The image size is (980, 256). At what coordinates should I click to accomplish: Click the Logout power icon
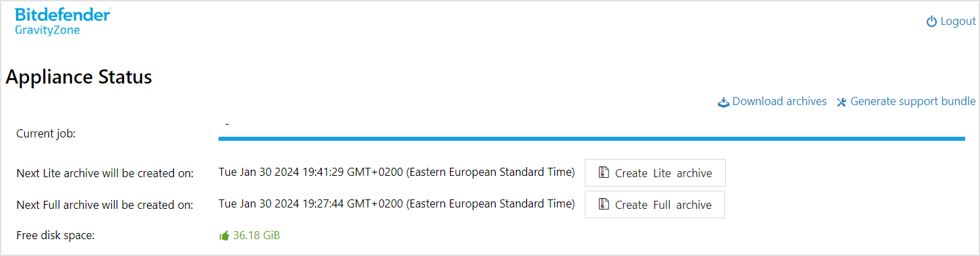point(931,22)
